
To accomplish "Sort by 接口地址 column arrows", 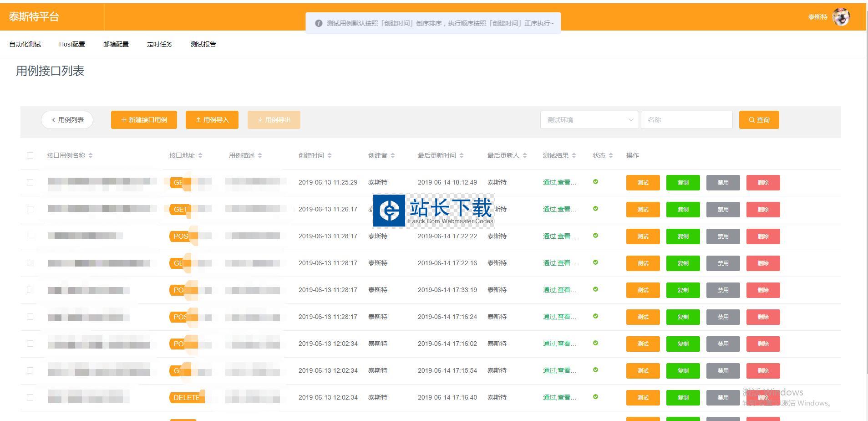I will pyautogui.click(x=200, y=155).
